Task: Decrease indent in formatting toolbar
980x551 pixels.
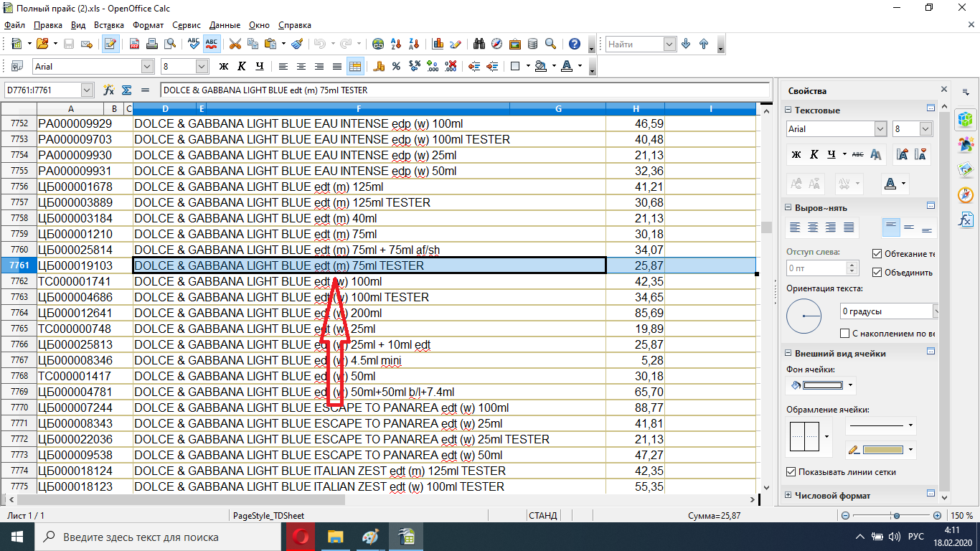Action: click(473, 66)
